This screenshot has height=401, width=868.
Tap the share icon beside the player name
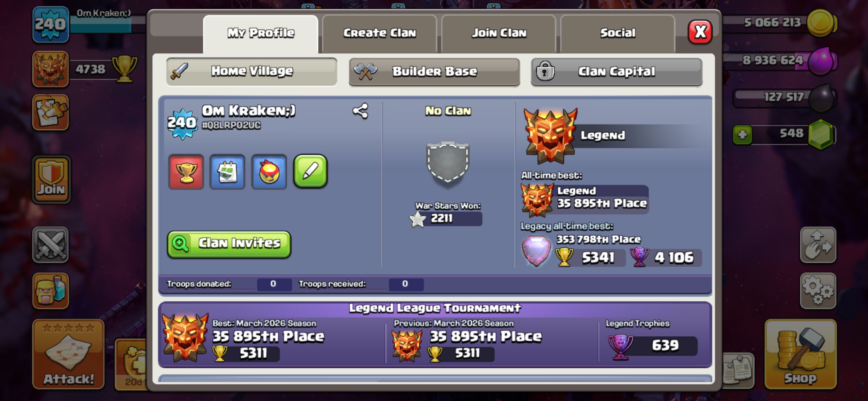360,111
